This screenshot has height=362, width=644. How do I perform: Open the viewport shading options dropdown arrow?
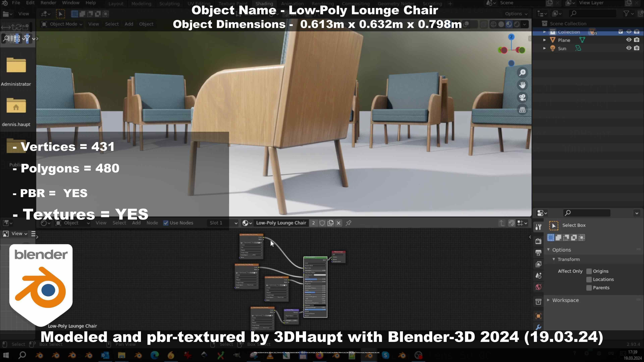(x=524, y=24)
